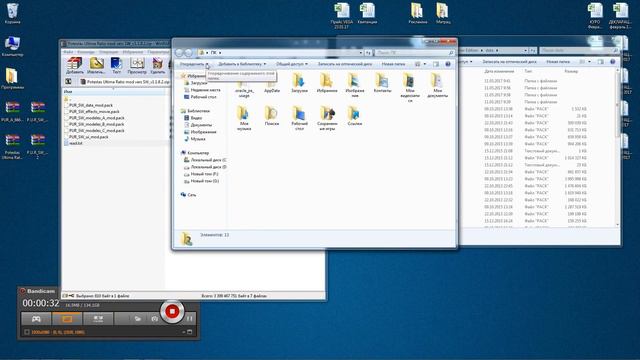Click Имя column header in WinRAR
The height and width of the screenshot is (360, 640).
pos(114,92)
